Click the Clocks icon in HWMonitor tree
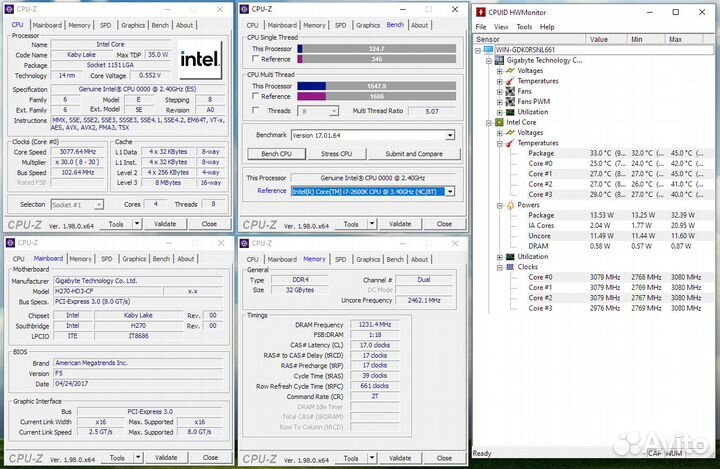 tap(511, 267)
